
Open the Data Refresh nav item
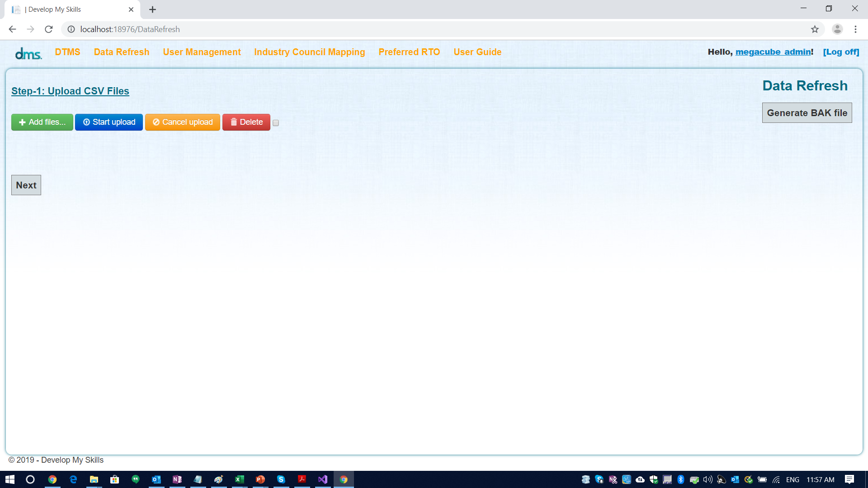(x=122, y=52)
